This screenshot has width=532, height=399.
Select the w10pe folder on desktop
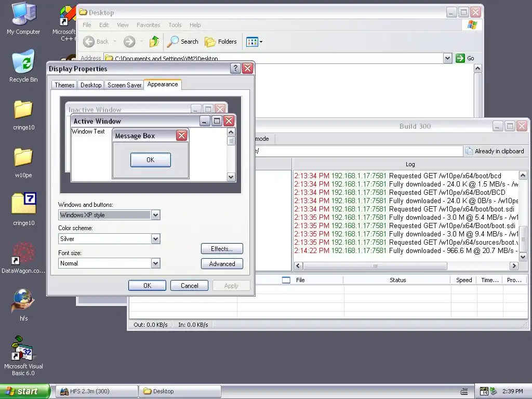point(23,163)
